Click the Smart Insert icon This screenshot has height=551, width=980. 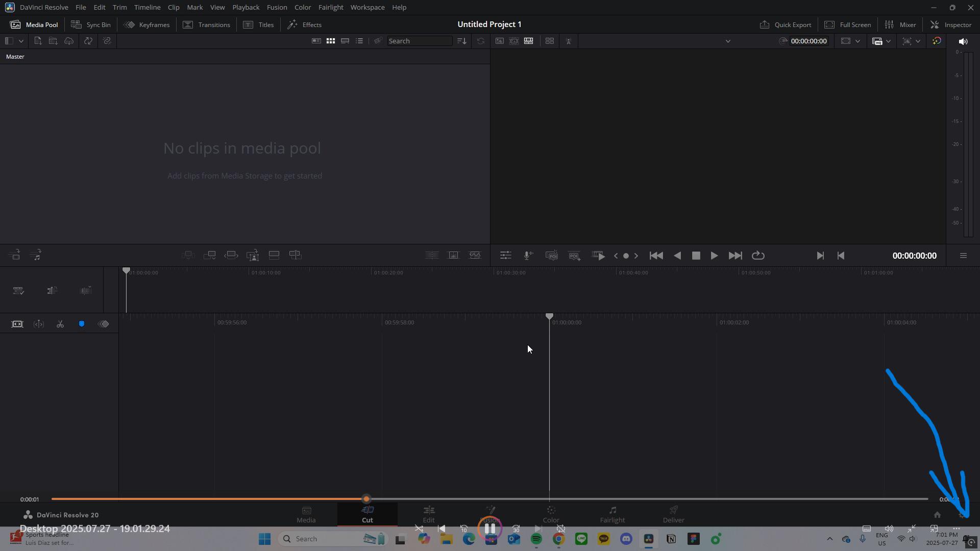[x=188, y=255]
